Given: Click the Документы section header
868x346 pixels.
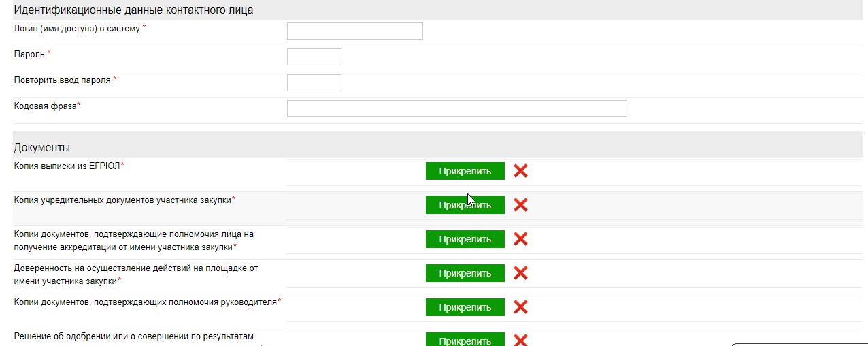Looking at the screenshot, I should coord(41,147).
